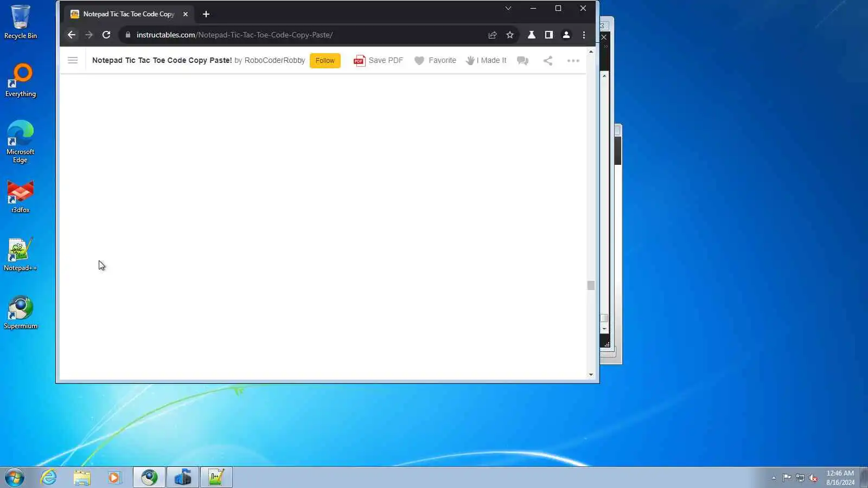The height and width of the screenshot is (488, 868).
Task: Launch Internet Explorer from the taskbar
Action: 49,478
